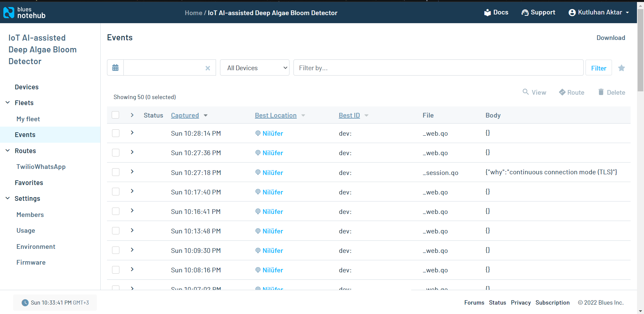Click the Delete trash icon
The height and width of the screenshot is (314, 644).
pyautogui.click(x=601, y=92)
